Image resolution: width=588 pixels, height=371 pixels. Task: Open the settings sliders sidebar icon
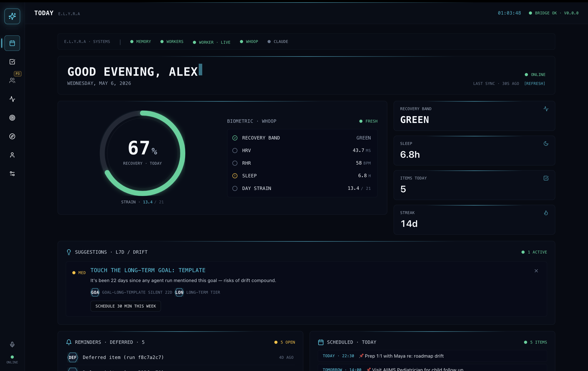pyautogui.click(x=12, y=174)
